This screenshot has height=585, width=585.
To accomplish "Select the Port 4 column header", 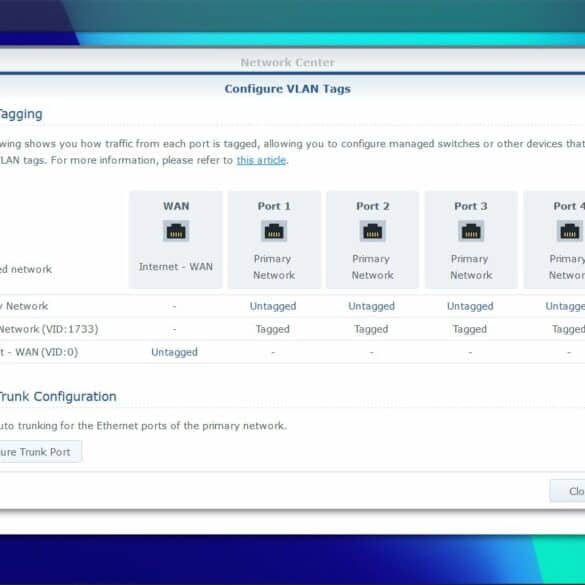I will click(x=569, y=206).
